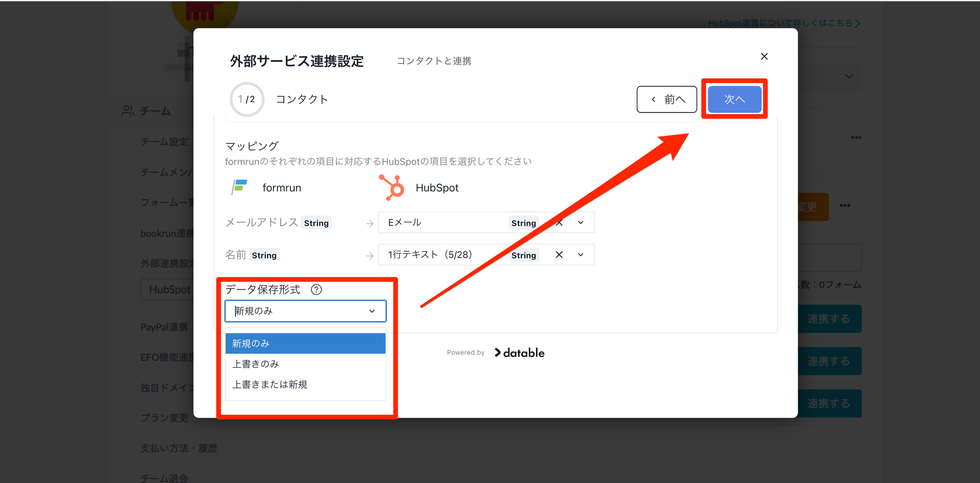Expand the 1行テキスト field dropdown arrow

click(x=581, y=255)
